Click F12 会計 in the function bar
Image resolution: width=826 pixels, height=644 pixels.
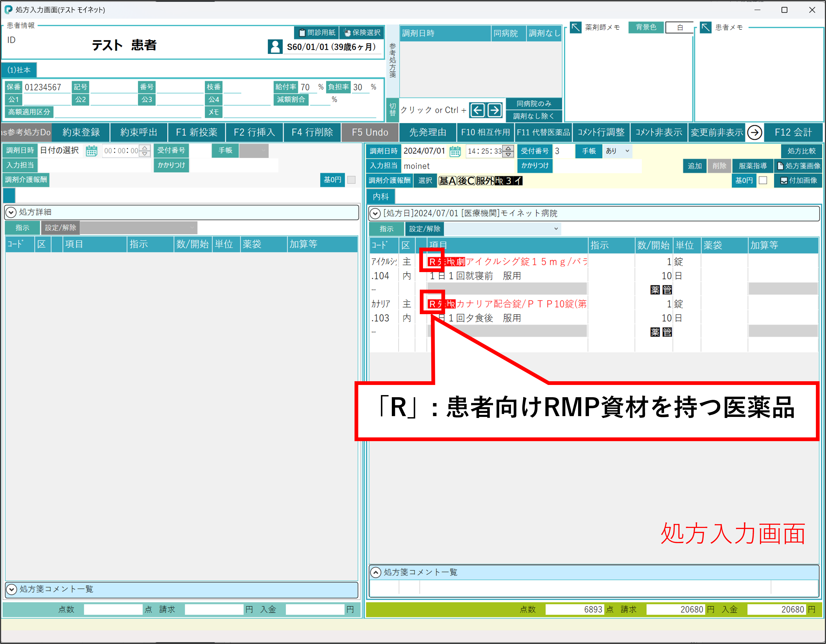793,133
